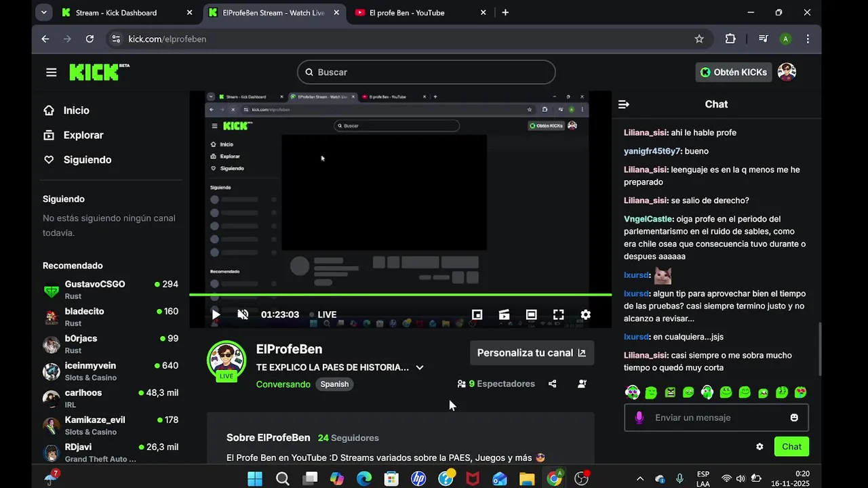Open OBS Studio from taskbar
Viewport: 868px width, 488px height.
pos(581,479)
